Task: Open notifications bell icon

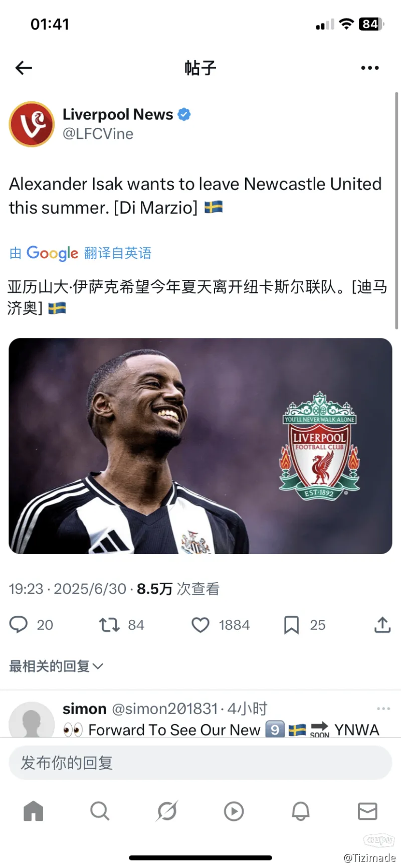Action: click(x=301, y=810)
